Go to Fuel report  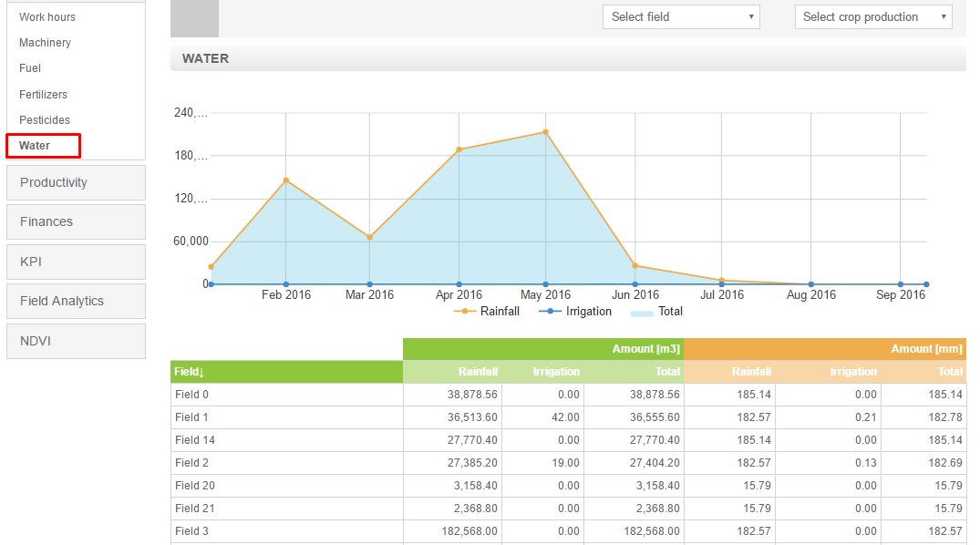coord(30,68)
